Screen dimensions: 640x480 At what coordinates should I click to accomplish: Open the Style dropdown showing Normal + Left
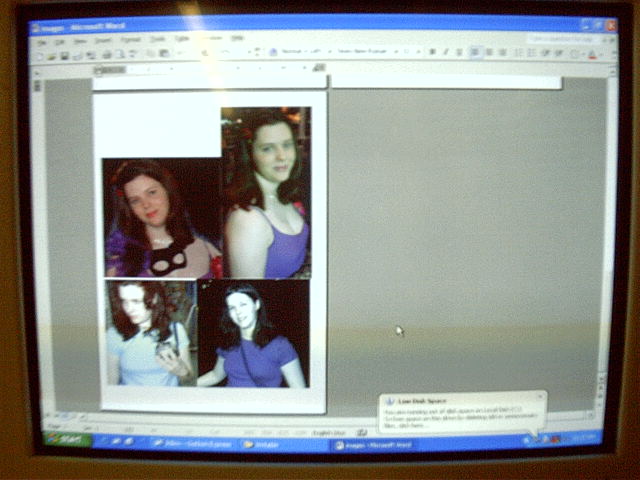(306, 51)
